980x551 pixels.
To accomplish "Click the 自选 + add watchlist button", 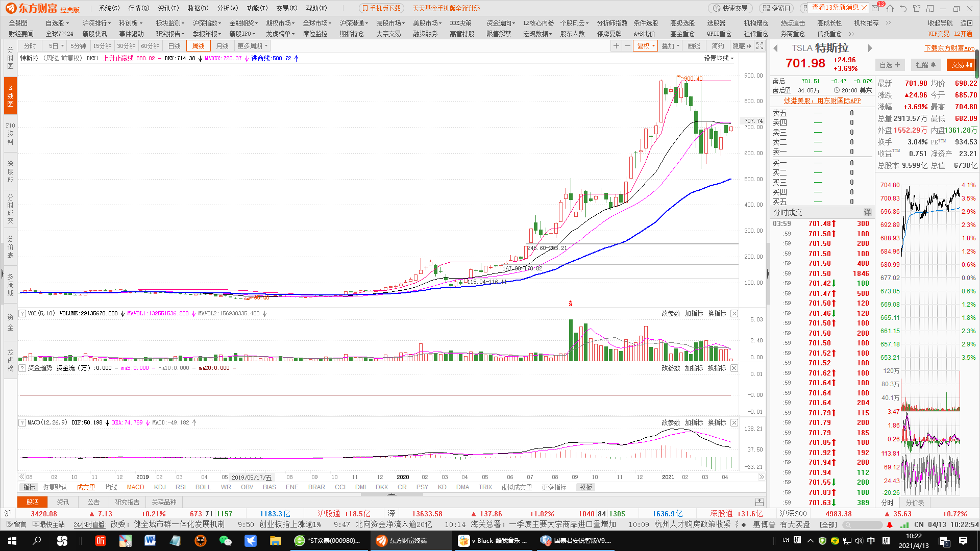I will (x=890, y=65).
